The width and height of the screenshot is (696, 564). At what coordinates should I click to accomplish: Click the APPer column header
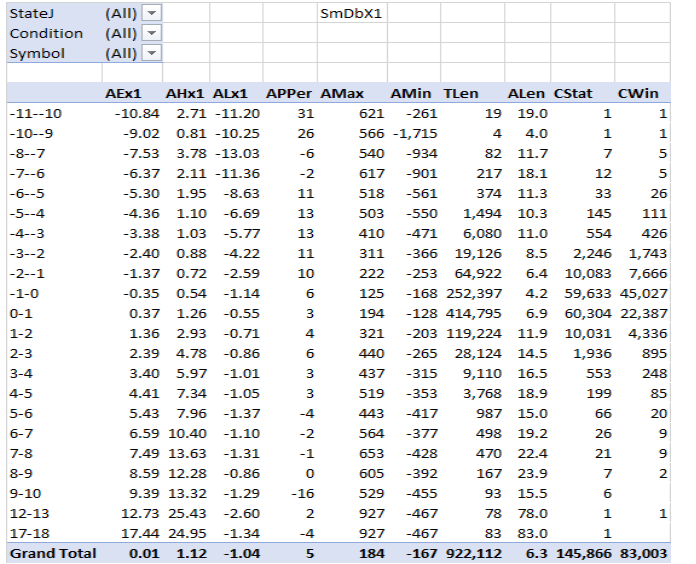(289, 94)
